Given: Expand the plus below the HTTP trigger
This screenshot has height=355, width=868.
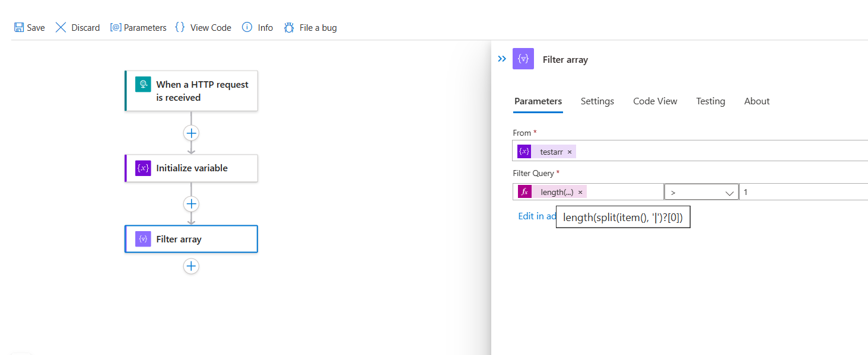Looking at the screenshot, I should [x=191, y=133].
